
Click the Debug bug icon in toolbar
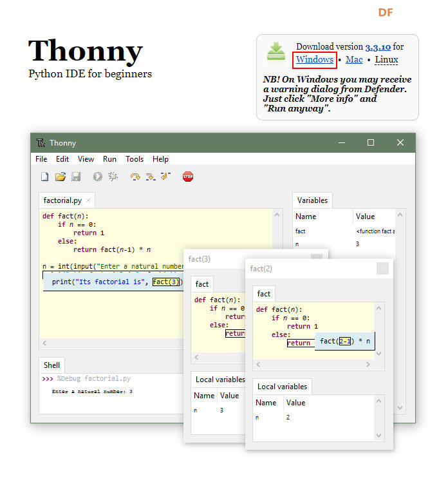click(x=113, y=177)
